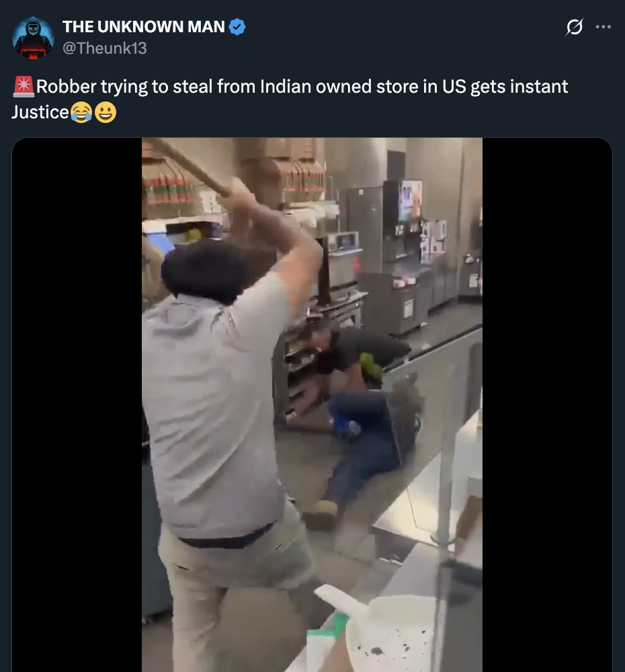Viewport: 625px width, 672px height.
Task: Click the blue verified badge
Action: click(x=237, y=27)
